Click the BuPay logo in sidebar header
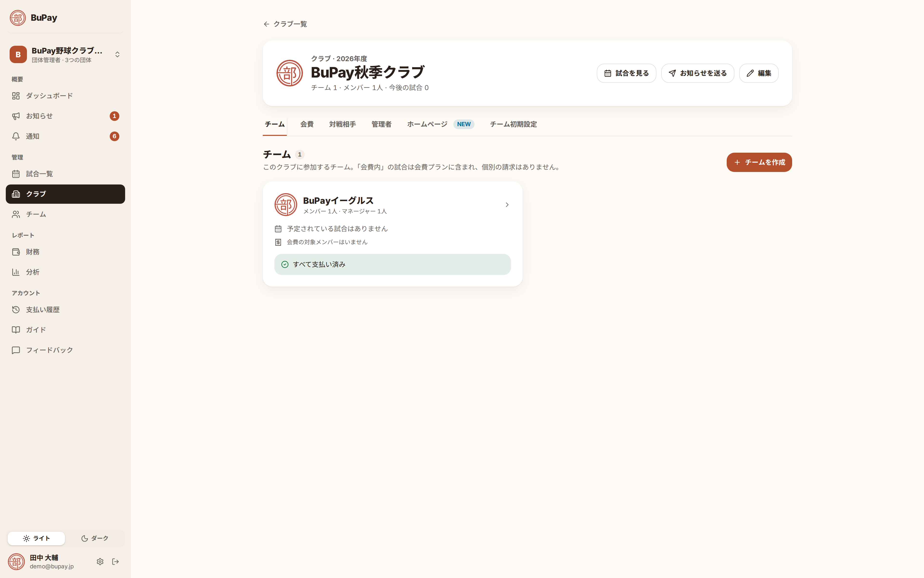 coord(18,18)
